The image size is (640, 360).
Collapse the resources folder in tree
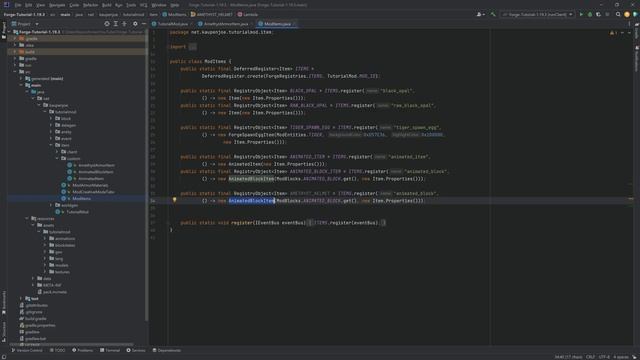27,218
